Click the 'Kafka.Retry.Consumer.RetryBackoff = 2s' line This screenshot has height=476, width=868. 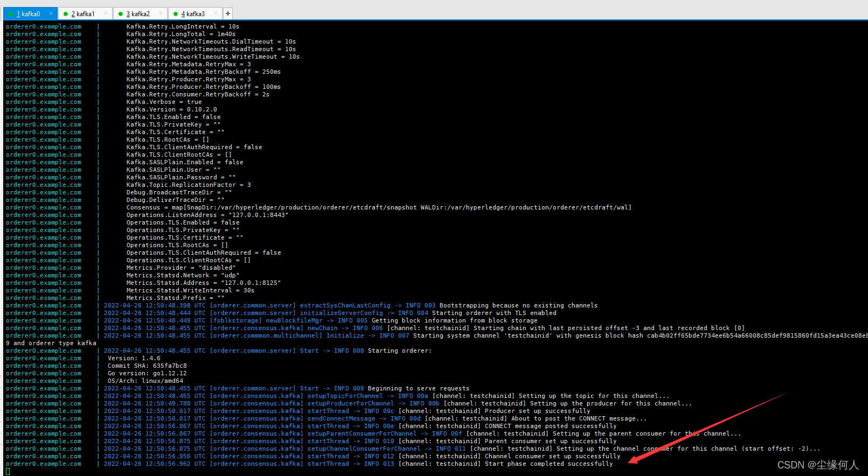[198, 94]
